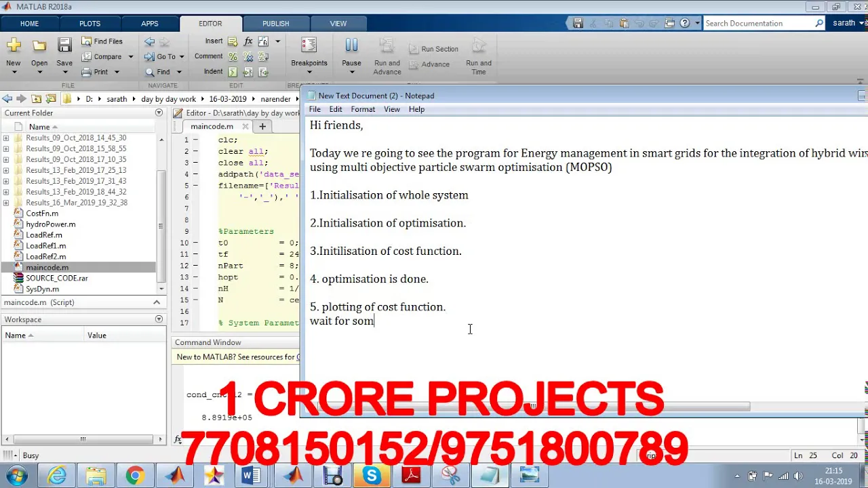Click the Open folder icon
This screenshot has width=868, height=488.
[x=39, y=46]
